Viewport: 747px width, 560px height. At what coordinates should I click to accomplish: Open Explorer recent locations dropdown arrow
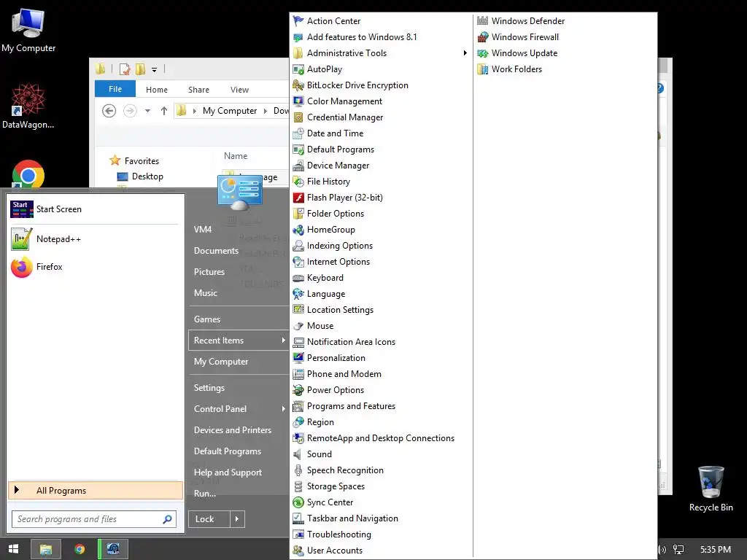(147, 111)
